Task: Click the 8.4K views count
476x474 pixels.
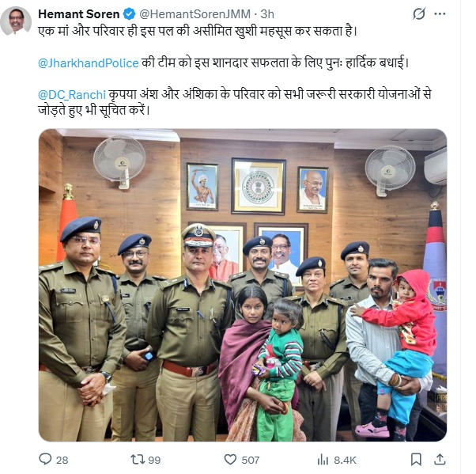Action: [345, 460]
